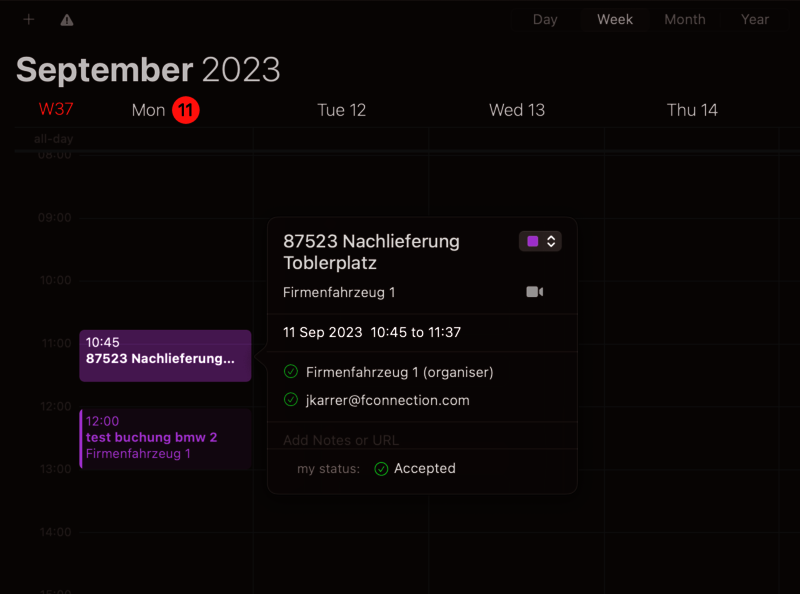Click green checkmark beside jkarrer@fconnection.com
Screen dimensions: 800x594
click(291, 400)
